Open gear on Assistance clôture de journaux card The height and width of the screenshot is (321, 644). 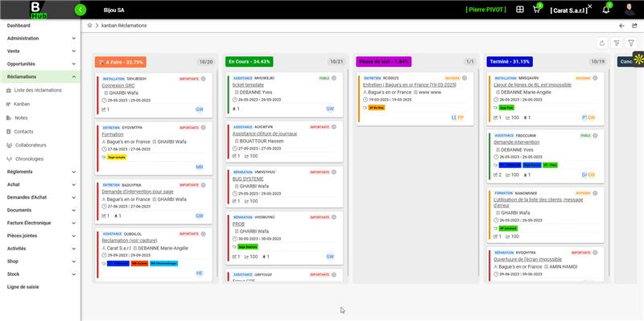tap(334, 127)
